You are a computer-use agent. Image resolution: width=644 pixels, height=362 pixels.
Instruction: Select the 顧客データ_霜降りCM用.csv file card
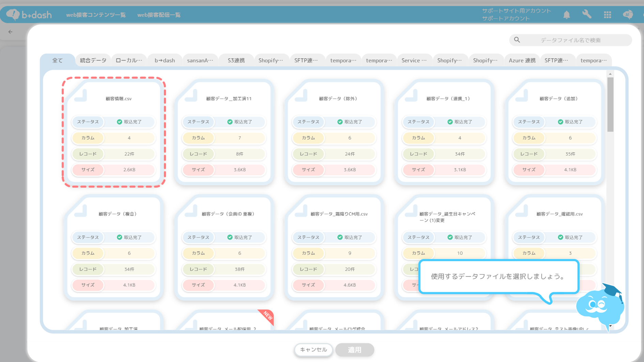click(334, 248)
